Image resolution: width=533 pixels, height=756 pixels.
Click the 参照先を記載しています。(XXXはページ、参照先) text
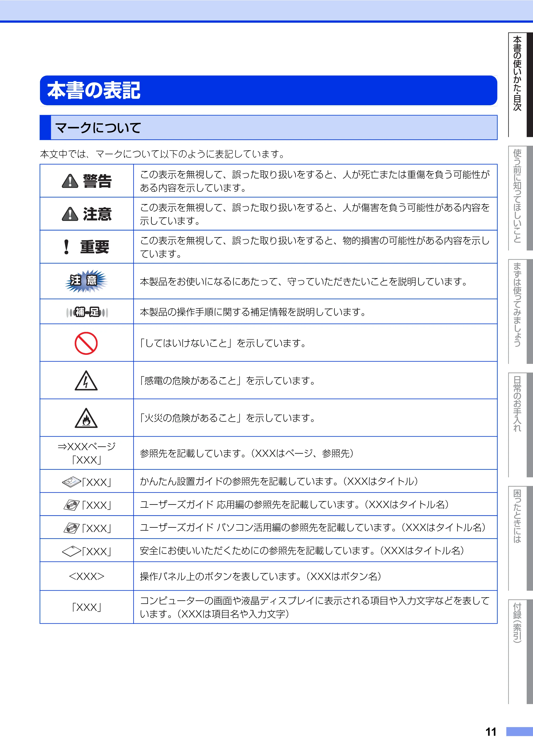coord(247,453)
